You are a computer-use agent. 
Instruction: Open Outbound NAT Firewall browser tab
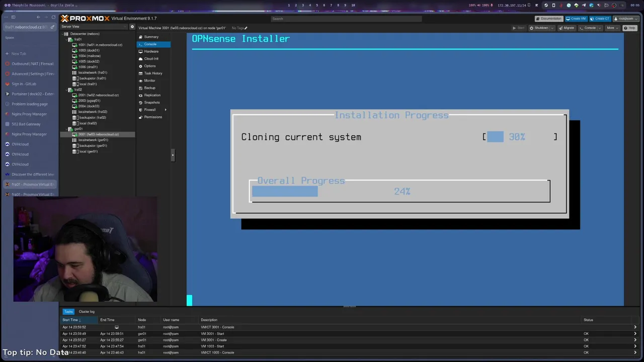30,64
